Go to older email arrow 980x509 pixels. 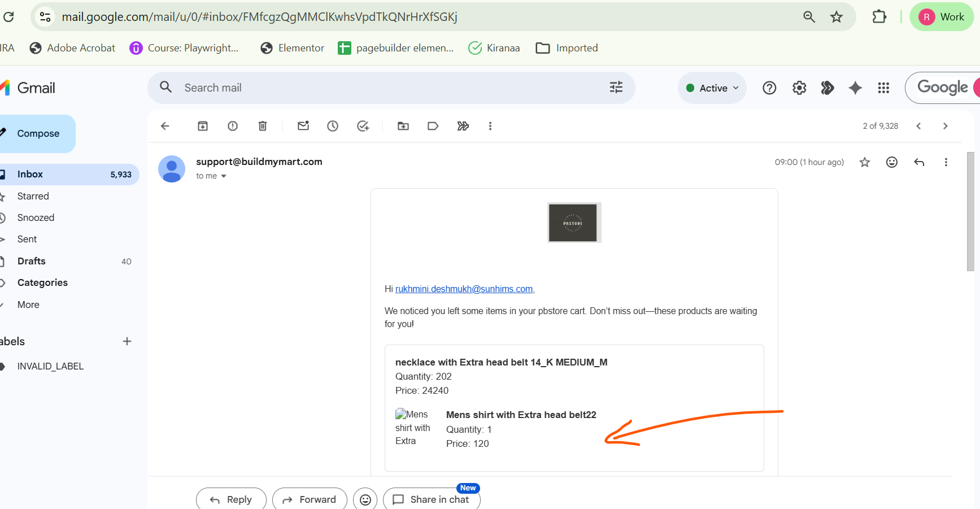945,126
